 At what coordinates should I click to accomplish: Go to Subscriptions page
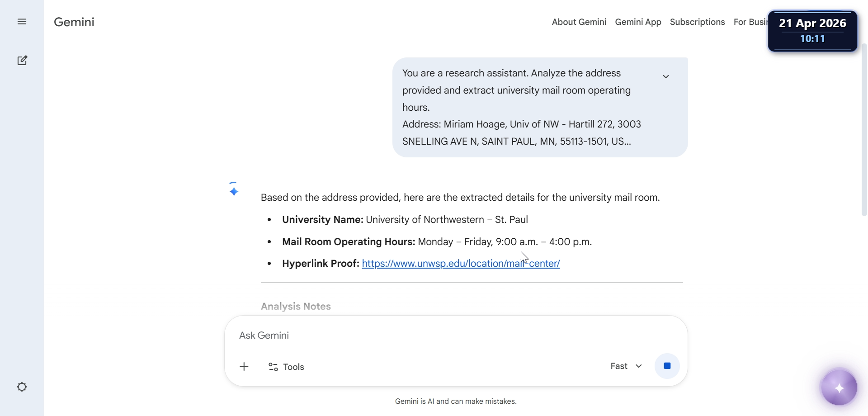pyautogui.click(x=697, y=22)
